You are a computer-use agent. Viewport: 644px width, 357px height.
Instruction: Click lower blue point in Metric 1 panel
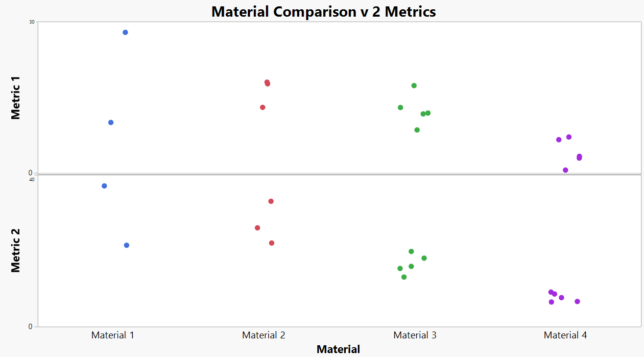[111, 122]
